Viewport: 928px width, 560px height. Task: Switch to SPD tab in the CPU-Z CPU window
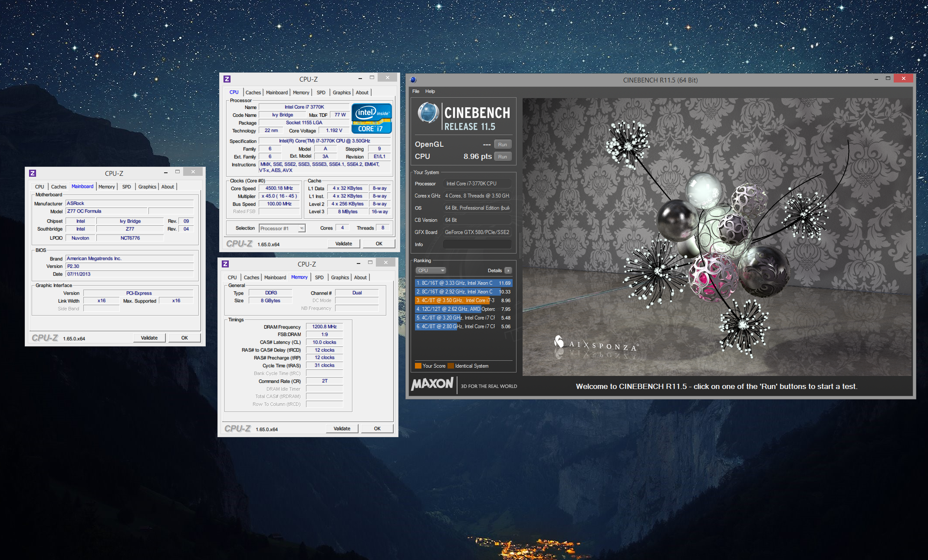[321, 92]
